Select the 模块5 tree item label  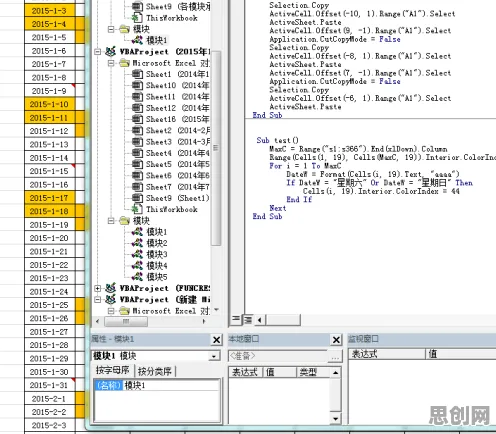tap(157, 277)
